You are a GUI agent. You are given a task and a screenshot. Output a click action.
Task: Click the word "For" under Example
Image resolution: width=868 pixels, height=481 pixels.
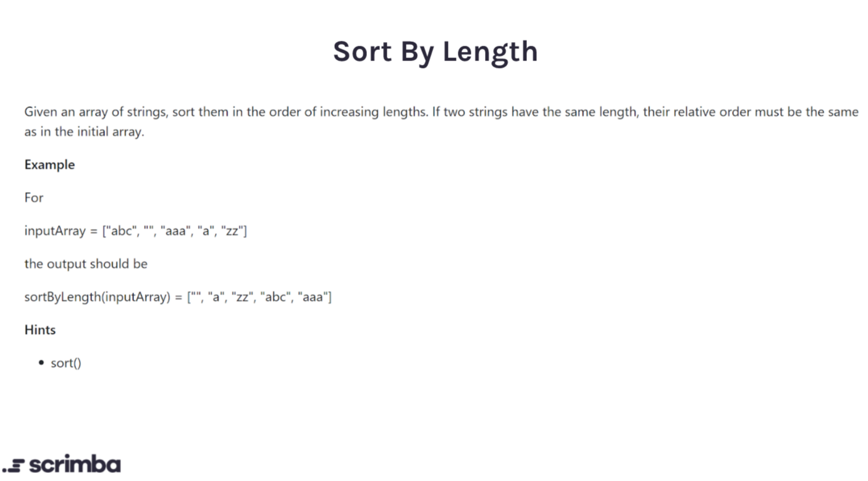[34, 198]
